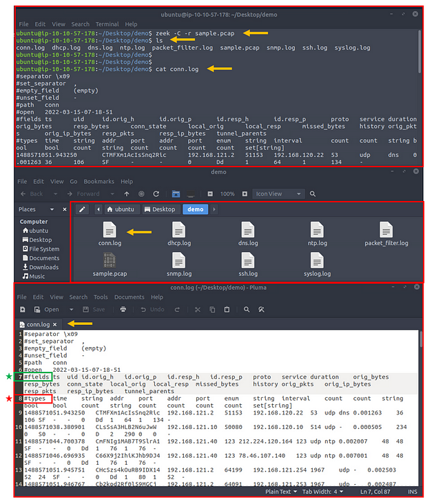The height and width of the screenshot is (504, 434).
Task: Open Pluma's Documents menu
Action: click(130, 297)
